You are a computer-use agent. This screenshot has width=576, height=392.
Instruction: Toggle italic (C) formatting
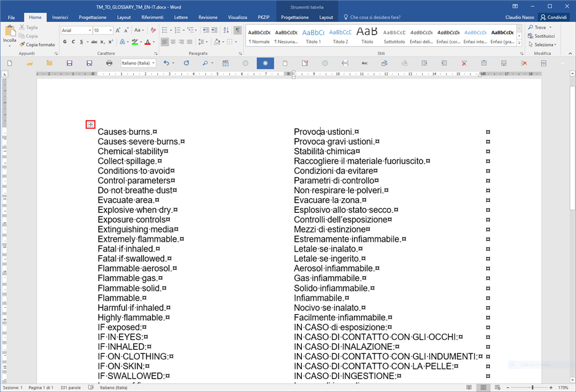[73, 42]
